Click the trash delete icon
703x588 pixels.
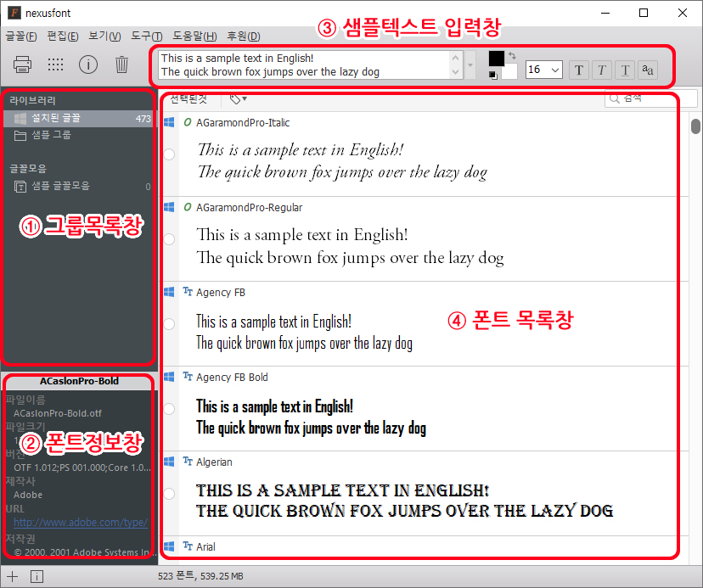tap(121, 64)
